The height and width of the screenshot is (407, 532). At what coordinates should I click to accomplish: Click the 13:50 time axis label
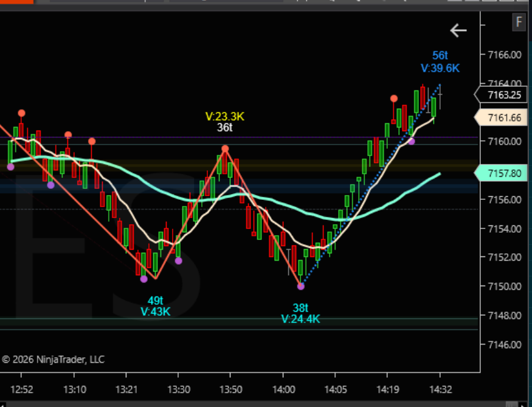[230, 389]
